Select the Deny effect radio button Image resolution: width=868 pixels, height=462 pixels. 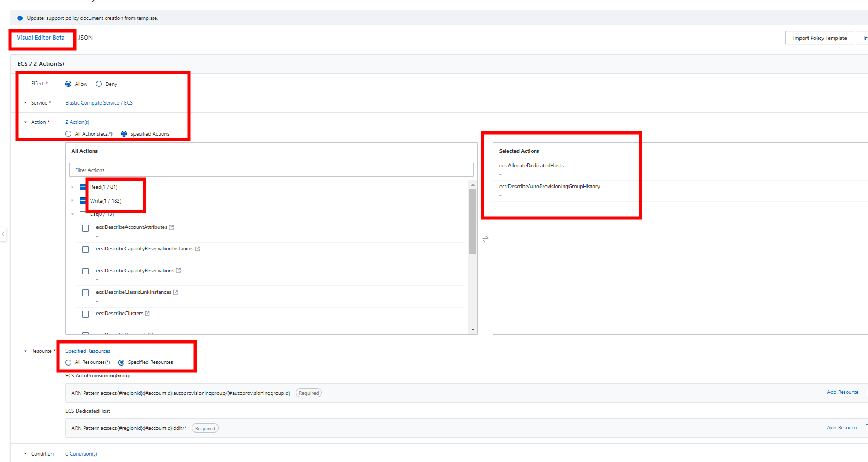point(99,84)
